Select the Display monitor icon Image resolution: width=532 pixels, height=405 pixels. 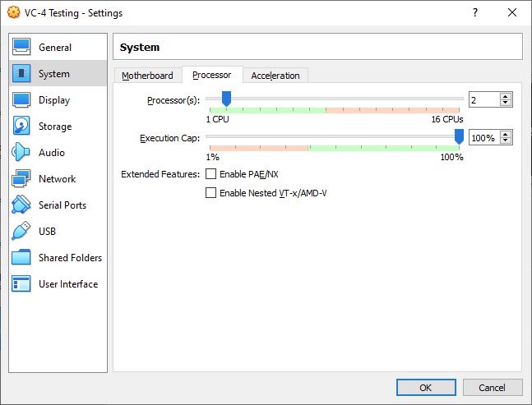point(22,100)
